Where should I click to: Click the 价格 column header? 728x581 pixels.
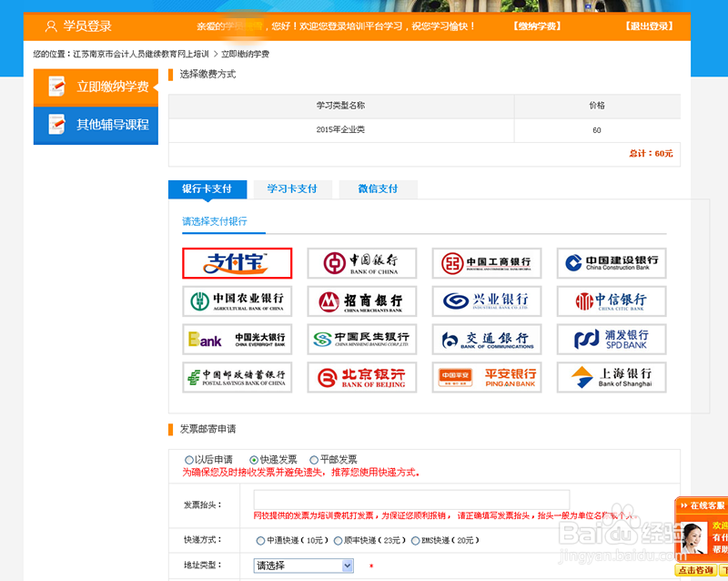(x=597, y=106)
